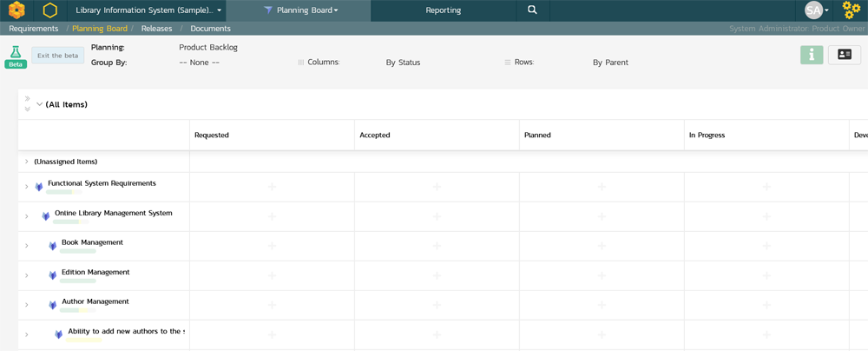Click the green Beta flask icon
The image size is (868, 351).
click(x=16, y=56)
